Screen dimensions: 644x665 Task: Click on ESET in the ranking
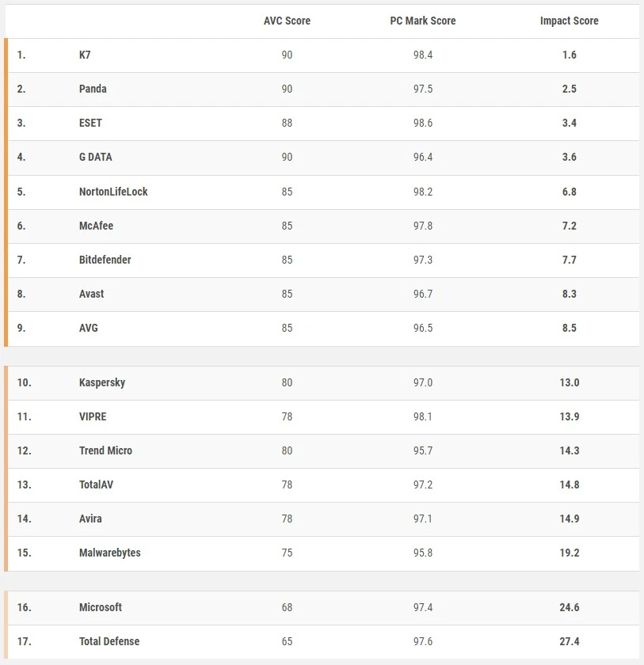coord(90,123)
